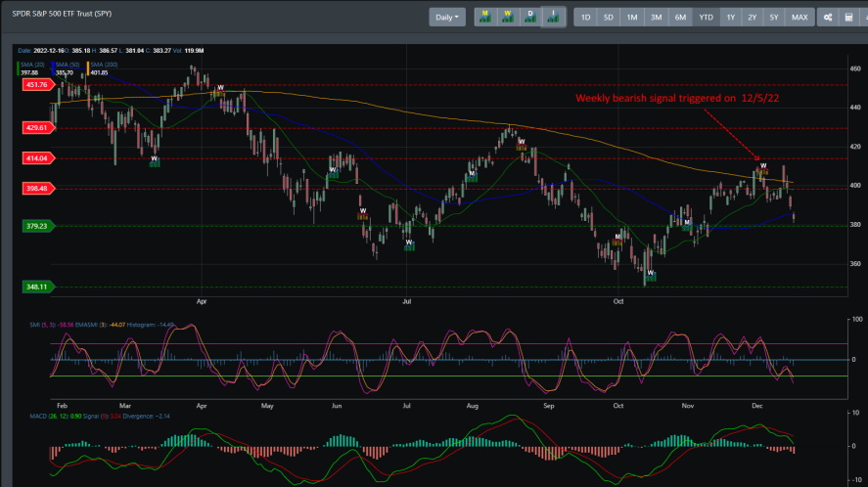Click the Jul label on price chart axis
Screen dimensions: 868x487
pyautogui.click(x=406, y=301)
